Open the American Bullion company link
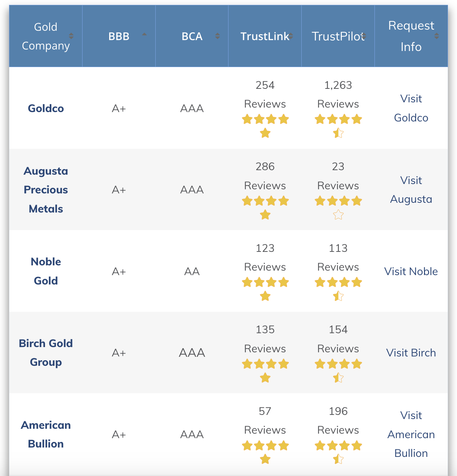Viewport: 457px width, 476px height. coord(46,434)
